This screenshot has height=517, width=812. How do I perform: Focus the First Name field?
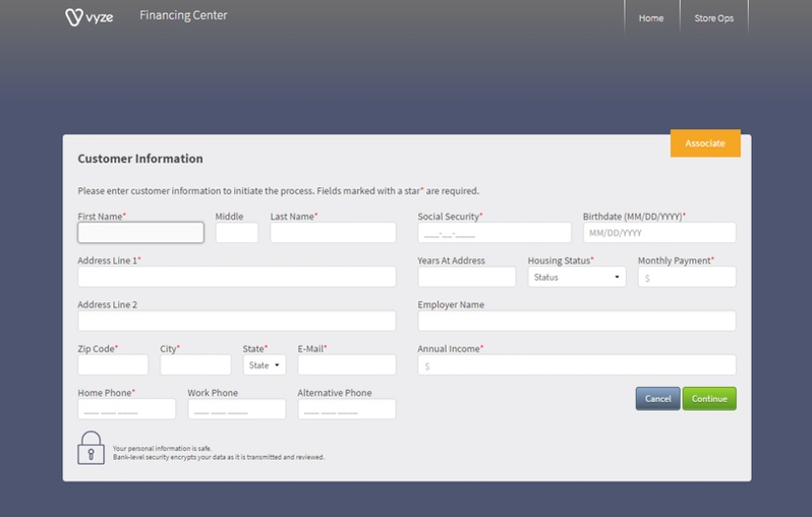[x=141, y=232]
